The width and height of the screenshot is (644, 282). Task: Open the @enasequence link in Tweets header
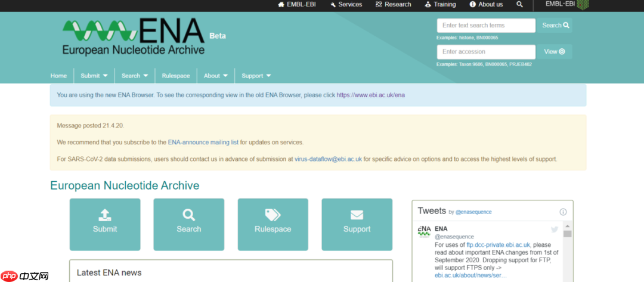click(473, 212)
